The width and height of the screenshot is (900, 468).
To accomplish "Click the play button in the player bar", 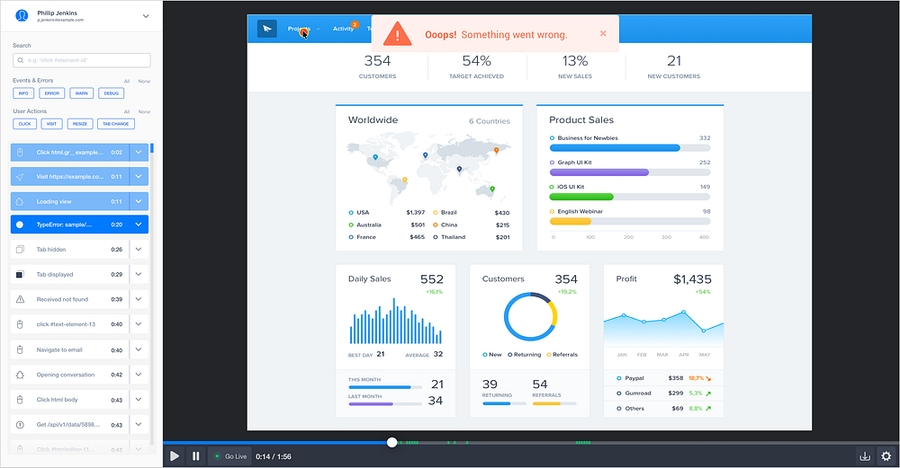I will coord(174,456).
